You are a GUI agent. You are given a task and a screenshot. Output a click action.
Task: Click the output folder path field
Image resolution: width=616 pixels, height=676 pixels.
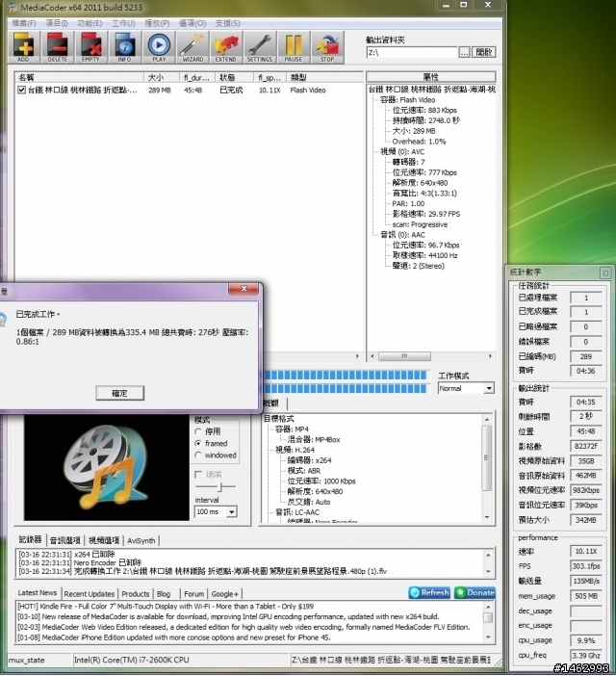click(x=411, y=52)
